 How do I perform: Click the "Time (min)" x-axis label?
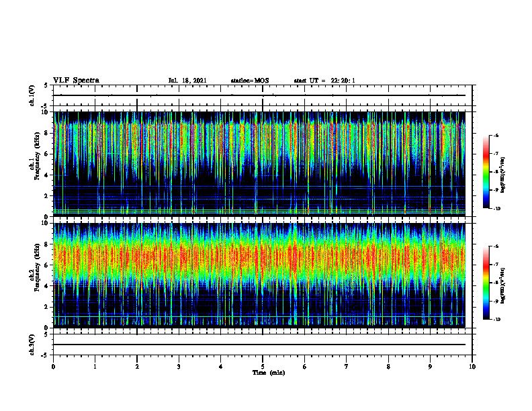269,373
